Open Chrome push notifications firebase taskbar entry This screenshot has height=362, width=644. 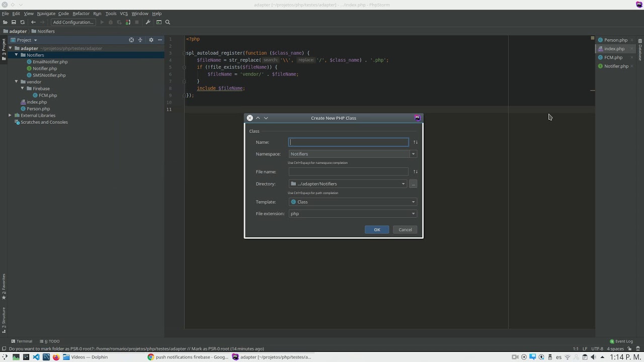coord(188,357)
